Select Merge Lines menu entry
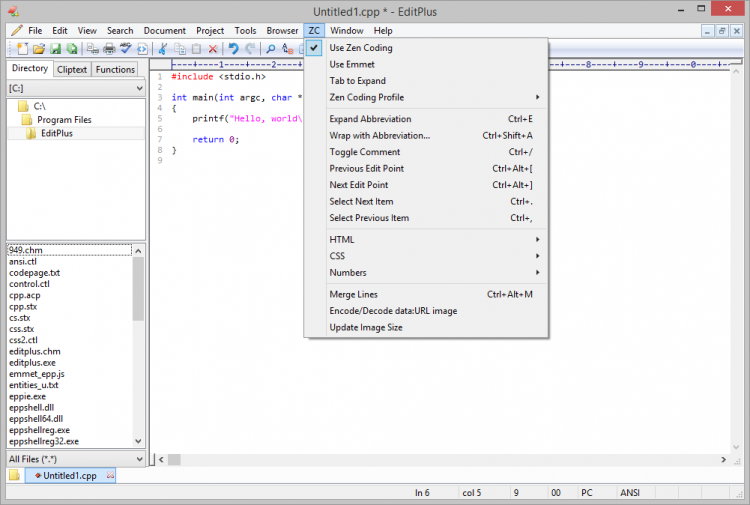 pyautogui.click(x=353, y=294)
